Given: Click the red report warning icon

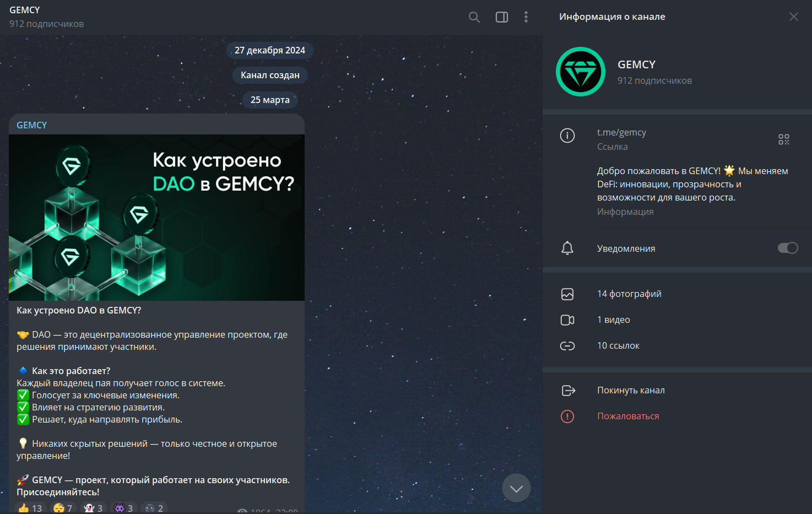Looking at the screenshot, I should 567,416.
